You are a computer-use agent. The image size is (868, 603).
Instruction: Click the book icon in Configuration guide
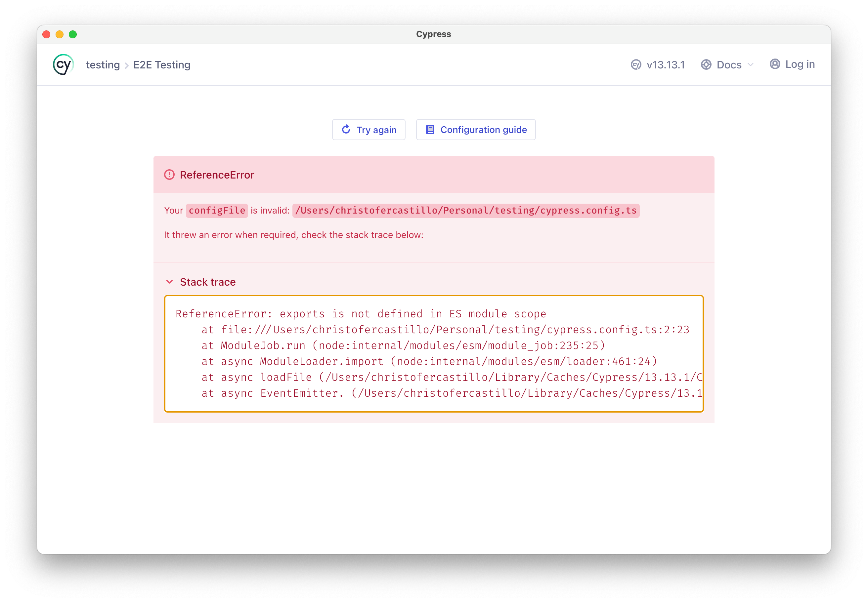[x=430, y=130]
